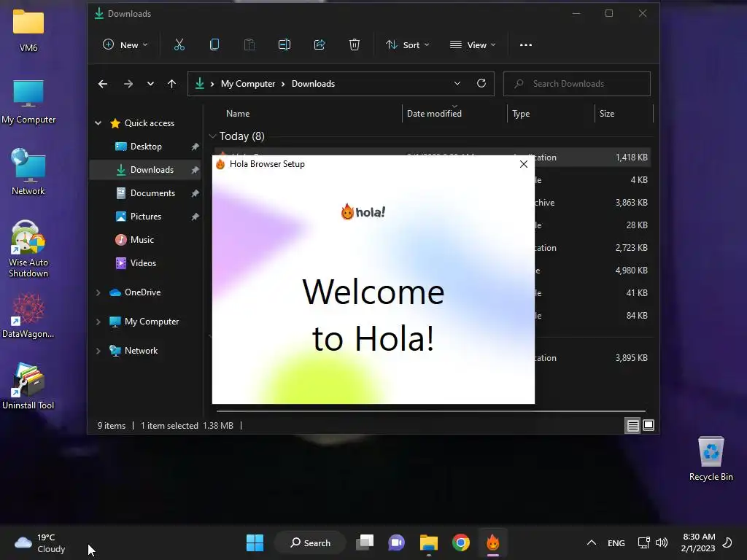This screenshot has width=747, height=560.
Task: Open File Explorer from taskbar
Action: pyautogui.click(x=429, y=542)
